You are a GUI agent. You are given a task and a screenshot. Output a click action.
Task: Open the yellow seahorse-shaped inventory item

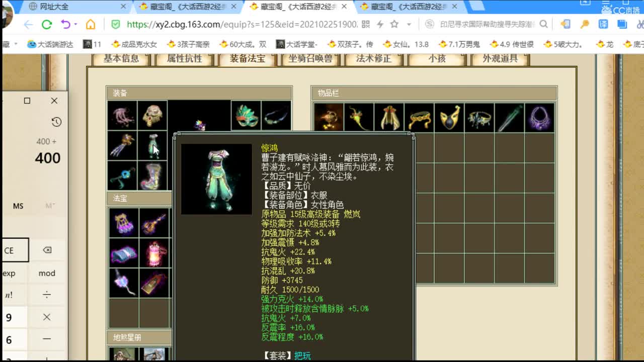[x=359, y=118]
